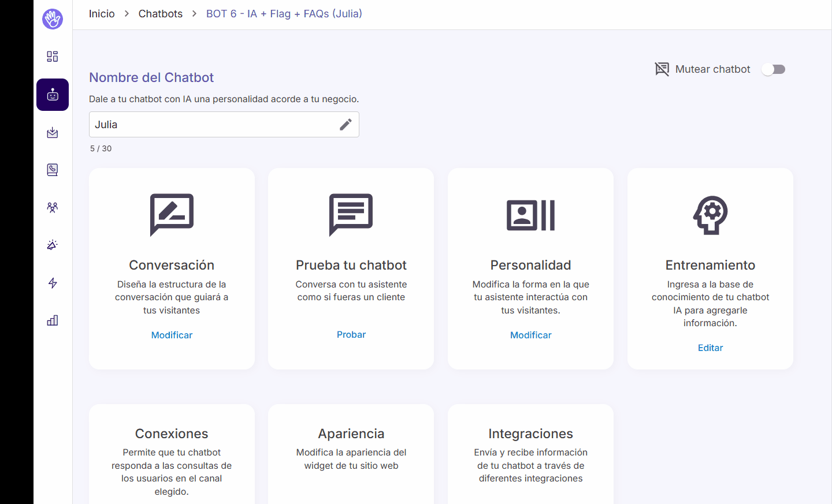The height and width of the screenshot is (504, 832).
Task: Click the Entrenamiento head-gear icon
Action: pos(710,215)
